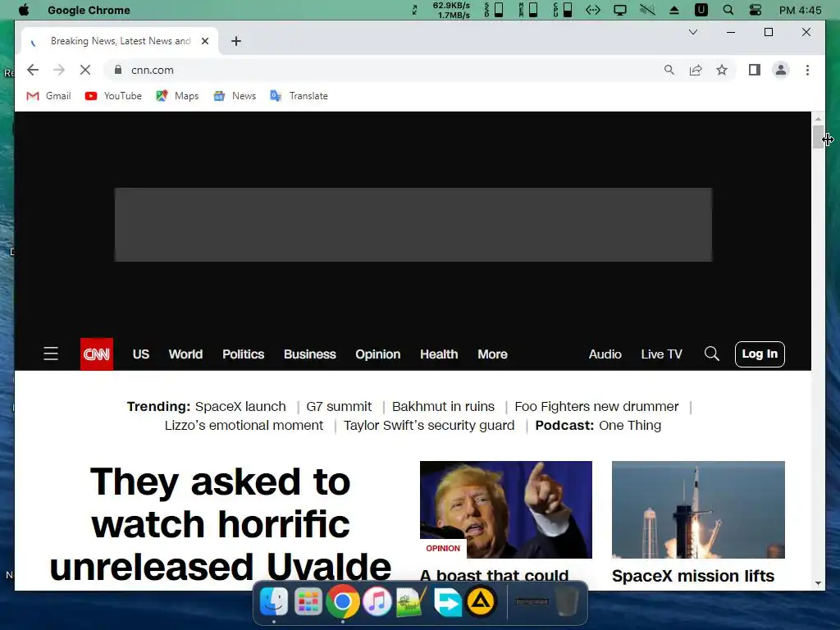Go to the US section
Screen dimensions: 840x630
tap(141, 354)
